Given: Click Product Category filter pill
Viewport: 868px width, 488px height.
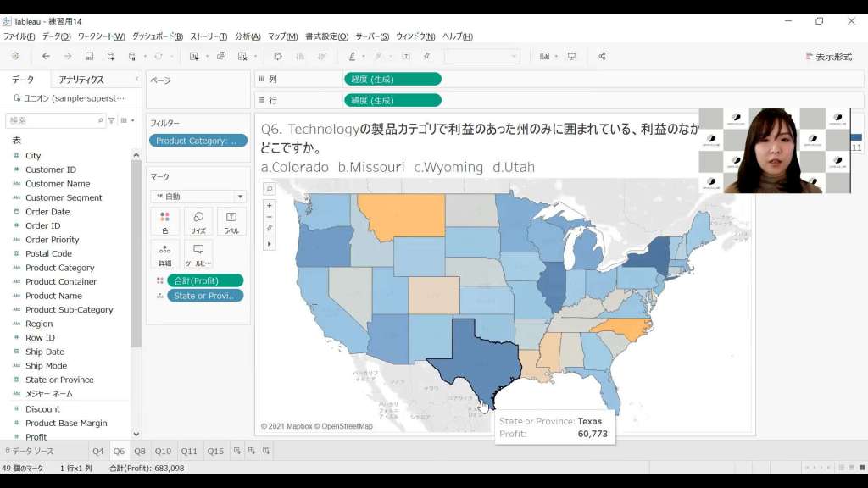Looking at the screenshot, I should click(198, 141).
